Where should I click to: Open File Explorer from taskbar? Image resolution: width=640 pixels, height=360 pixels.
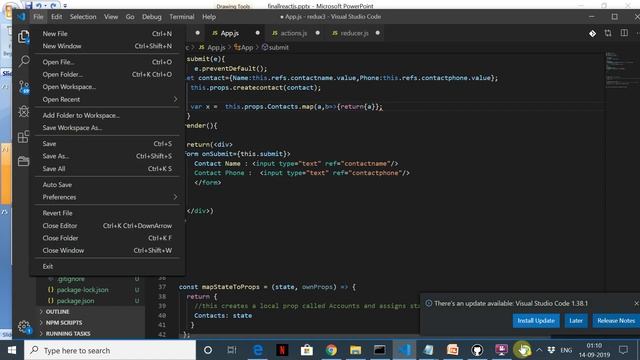(356, 350)
